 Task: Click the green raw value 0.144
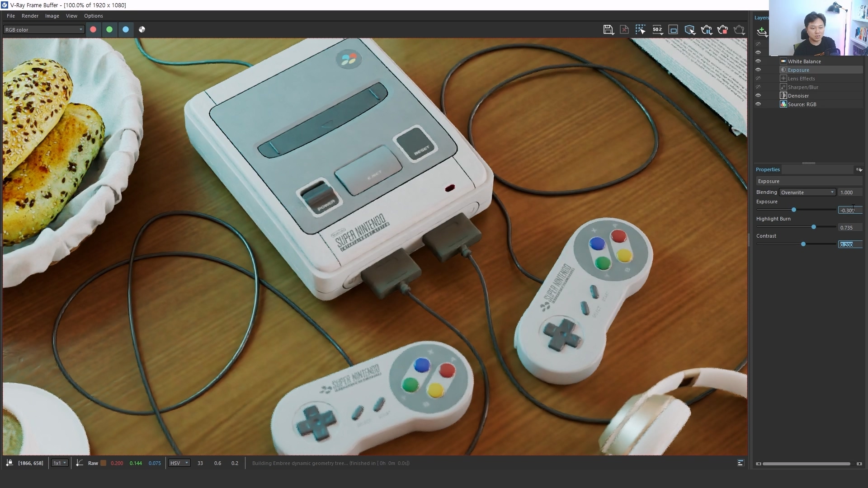(136, 463)
